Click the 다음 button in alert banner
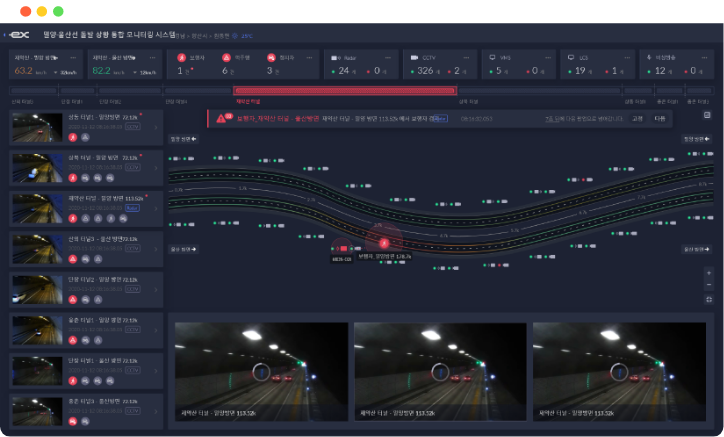The width and height of the screenshot is (724, 437). (660, 118)
